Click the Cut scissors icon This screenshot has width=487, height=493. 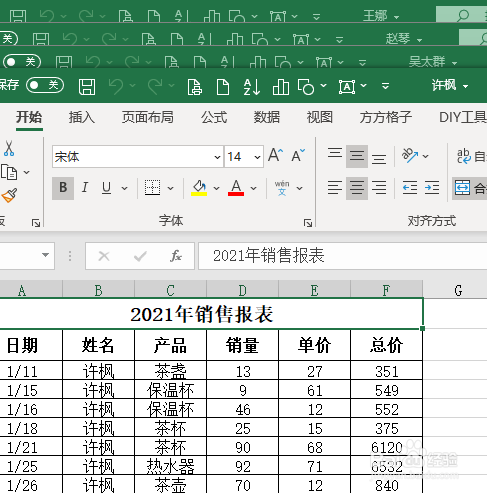point(9,149)
